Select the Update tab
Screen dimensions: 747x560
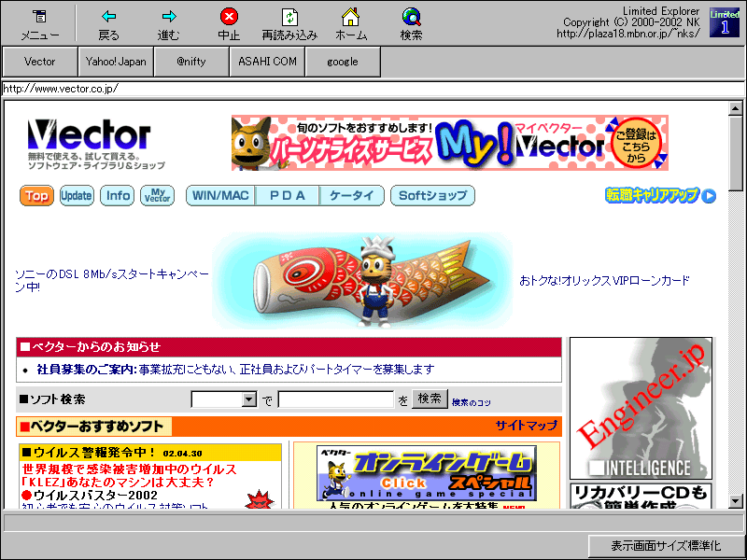[77, 196]
